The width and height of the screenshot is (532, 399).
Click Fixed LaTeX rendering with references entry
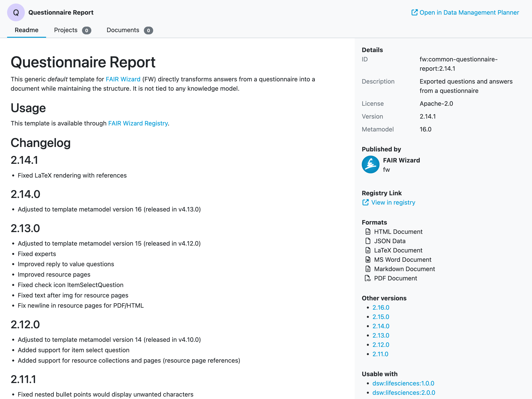[x=72, y=175]
